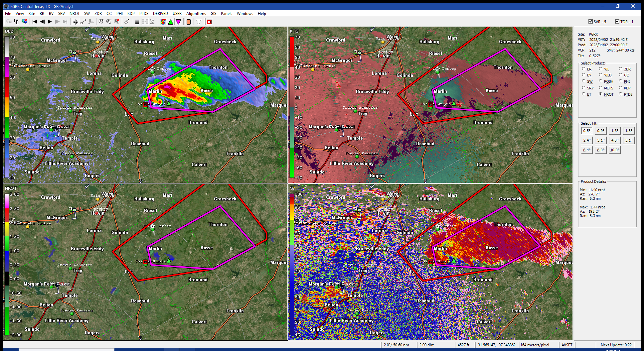
Task: Toggle the TOR - 1 checkbox
Action: [x=617, y=22]
